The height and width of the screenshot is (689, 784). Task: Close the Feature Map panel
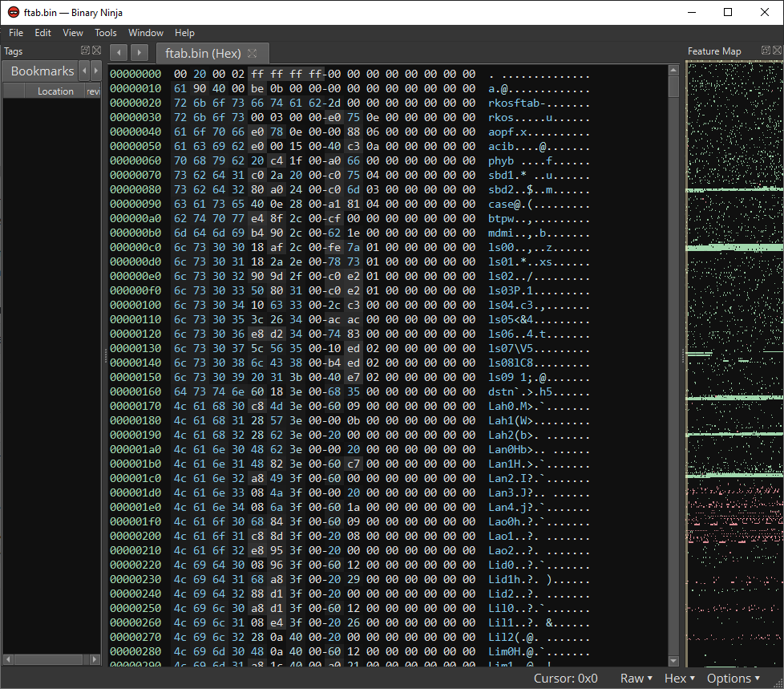click(776, 51)
